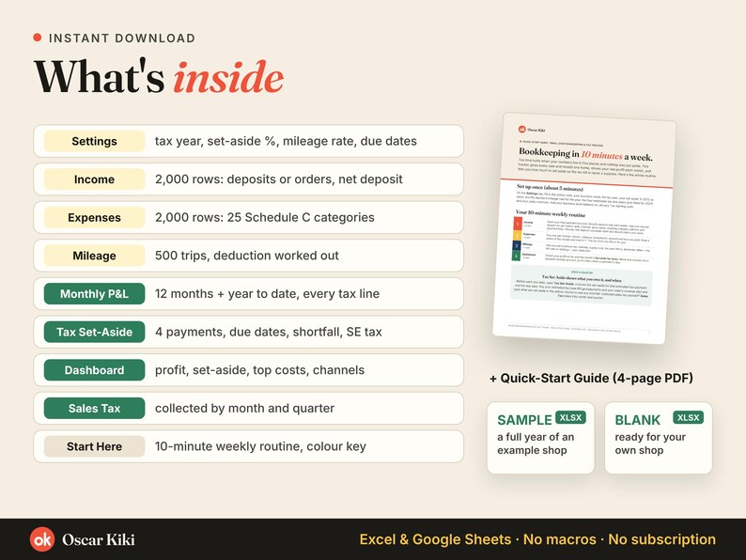Click the Start Here beige pill

pos(94,446)
